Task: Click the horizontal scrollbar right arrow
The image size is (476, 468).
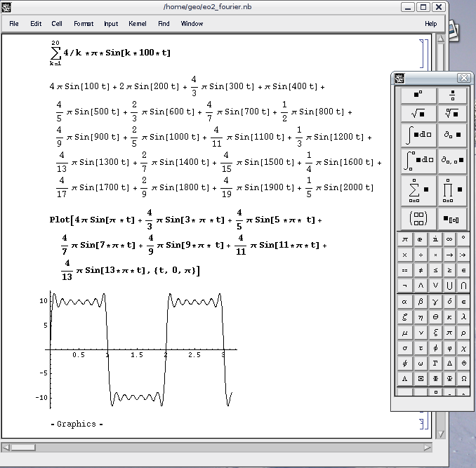Action: click(x=428, y=448)
